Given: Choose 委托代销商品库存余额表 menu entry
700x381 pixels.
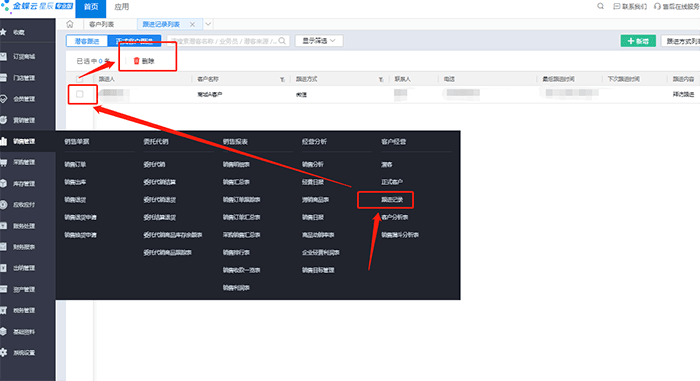Looking at the screenshot, I should click(173, 234).
